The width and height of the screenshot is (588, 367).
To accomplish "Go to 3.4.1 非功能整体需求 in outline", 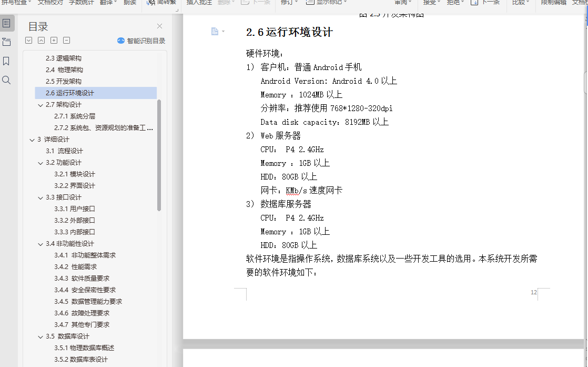I will point(85,255).
